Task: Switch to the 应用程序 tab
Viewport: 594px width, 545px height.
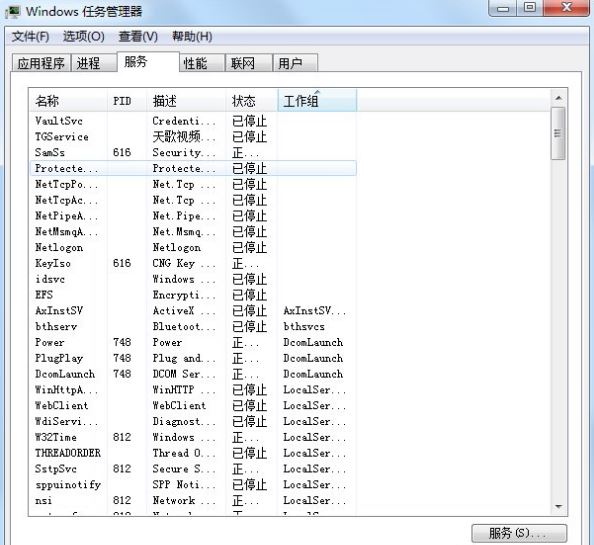Action: pos(41,63)
